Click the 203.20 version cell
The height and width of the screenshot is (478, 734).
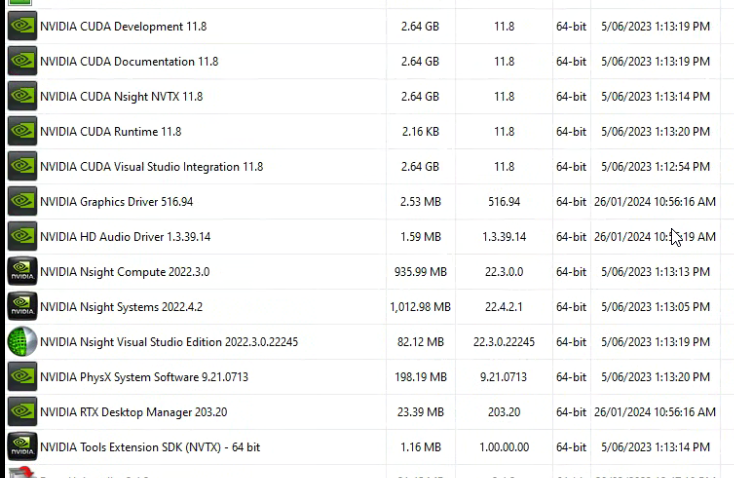[504, 412]
